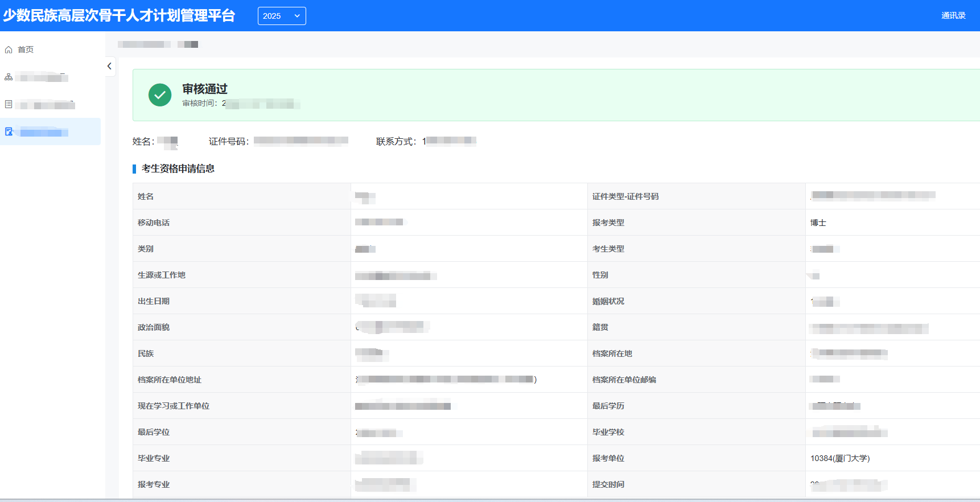Click the platform title 少数民族高层次骨干人才计划管理平台
980x502 pixels.
119,16
